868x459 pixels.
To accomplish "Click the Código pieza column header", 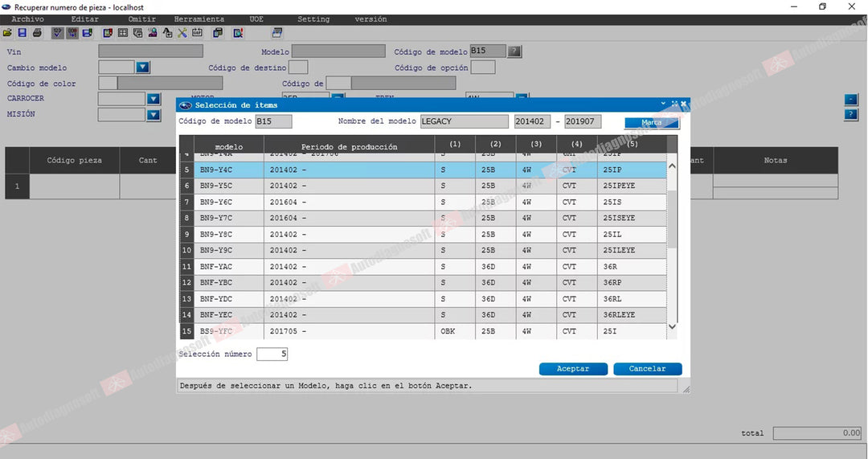I will (74, 161).
